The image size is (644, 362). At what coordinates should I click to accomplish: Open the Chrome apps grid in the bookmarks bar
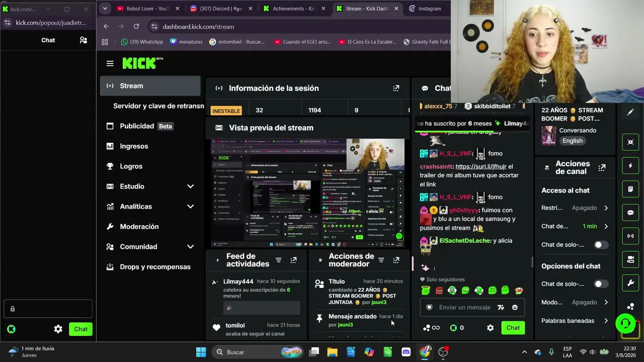coord(105,42)
